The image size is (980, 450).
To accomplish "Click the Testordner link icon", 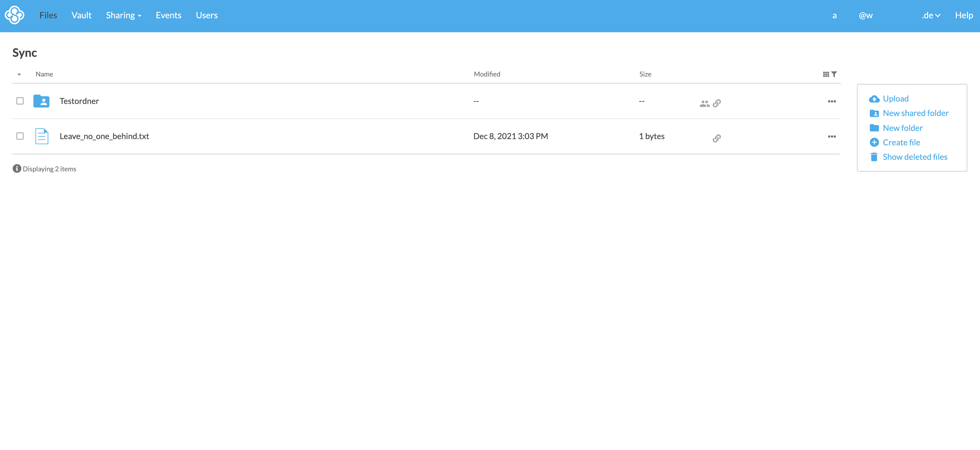I will click(x=717, y=103).
